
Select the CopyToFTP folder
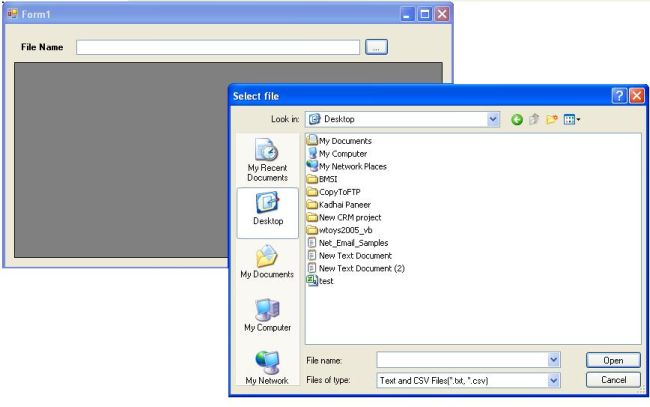click(334, 192)
